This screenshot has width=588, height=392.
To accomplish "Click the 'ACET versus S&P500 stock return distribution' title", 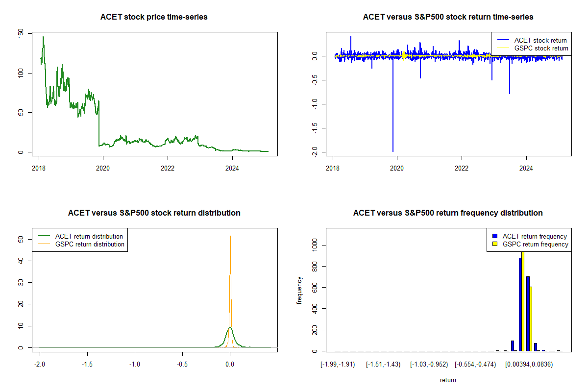I will coord(154,213).
